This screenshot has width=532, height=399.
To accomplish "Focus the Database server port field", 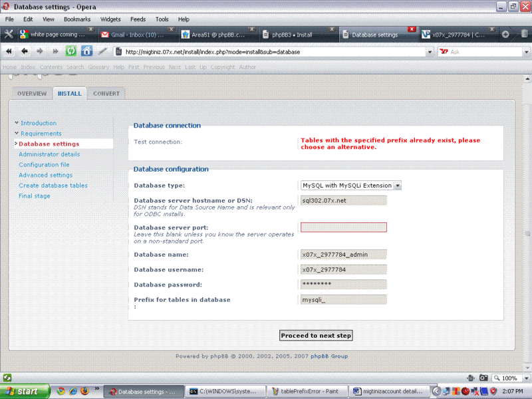I will tap(344, 227).
